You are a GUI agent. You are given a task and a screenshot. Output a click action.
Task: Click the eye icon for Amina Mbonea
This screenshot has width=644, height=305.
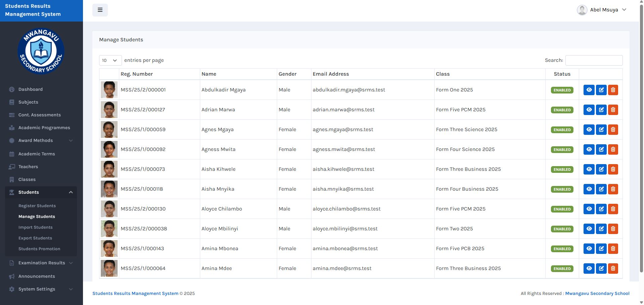(x=589, y=249)
